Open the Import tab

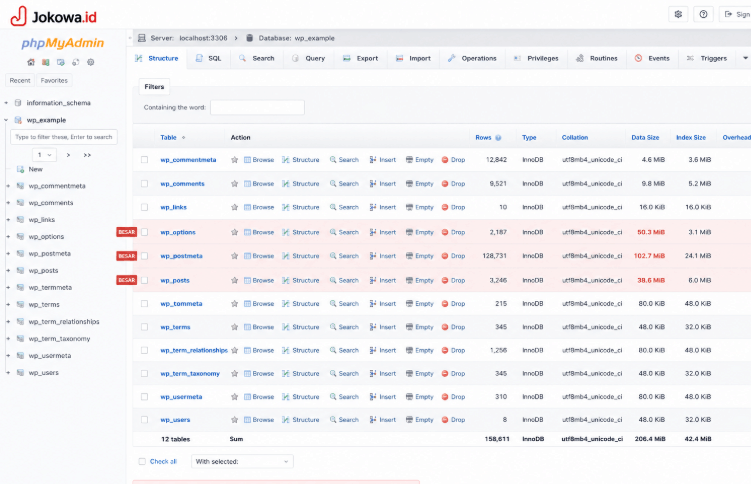point(413,58)
